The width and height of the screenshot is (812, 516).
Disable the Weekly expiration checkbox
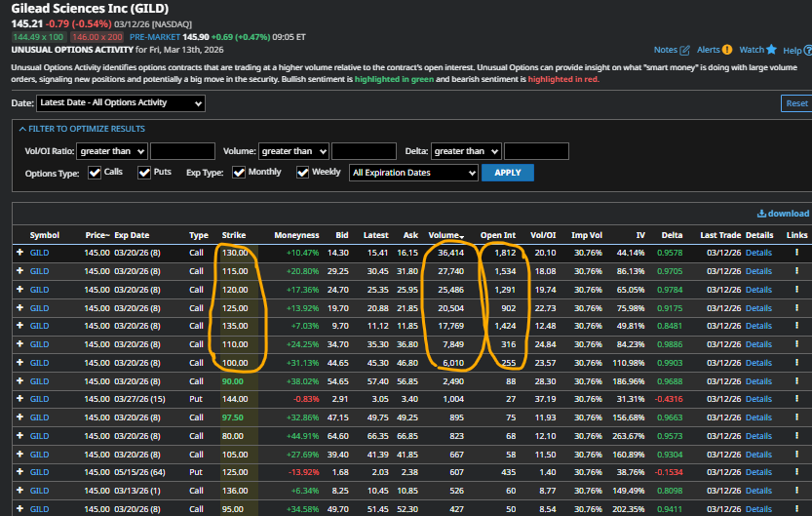click(303, 173)
